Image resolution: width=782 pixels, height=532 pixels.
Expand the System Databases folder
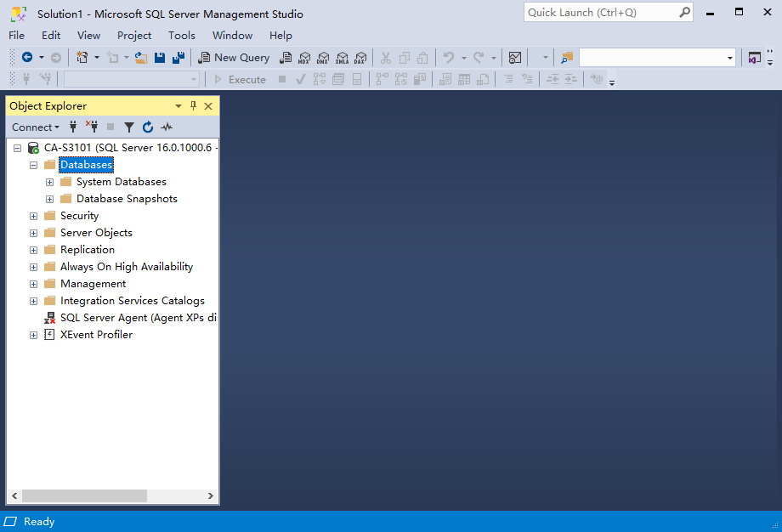50,182
